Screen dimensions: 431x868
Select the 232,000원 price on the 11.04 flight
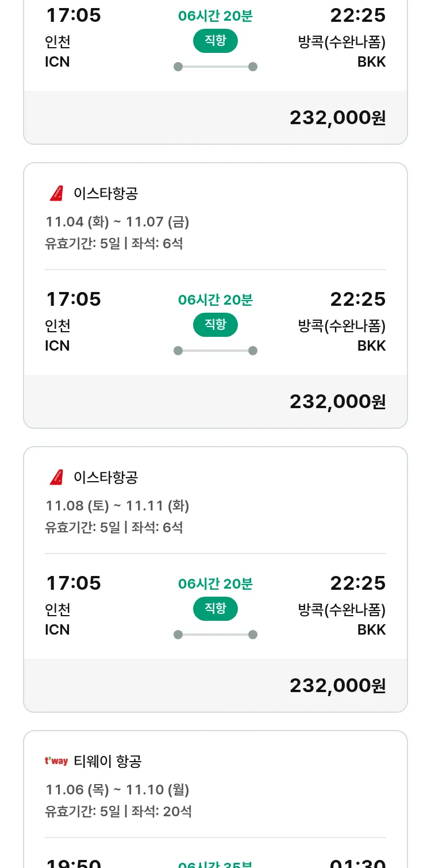click(337, 402)
